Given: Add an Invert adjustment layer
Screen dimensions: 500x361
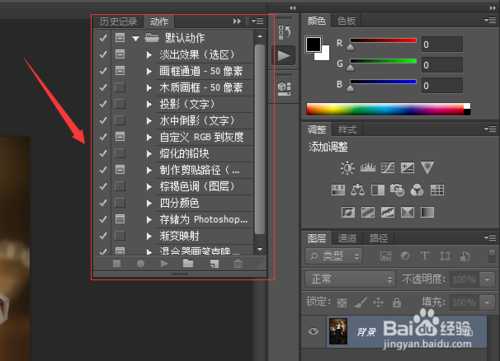Looking at the screenshot, I should (x=348, y=212).
